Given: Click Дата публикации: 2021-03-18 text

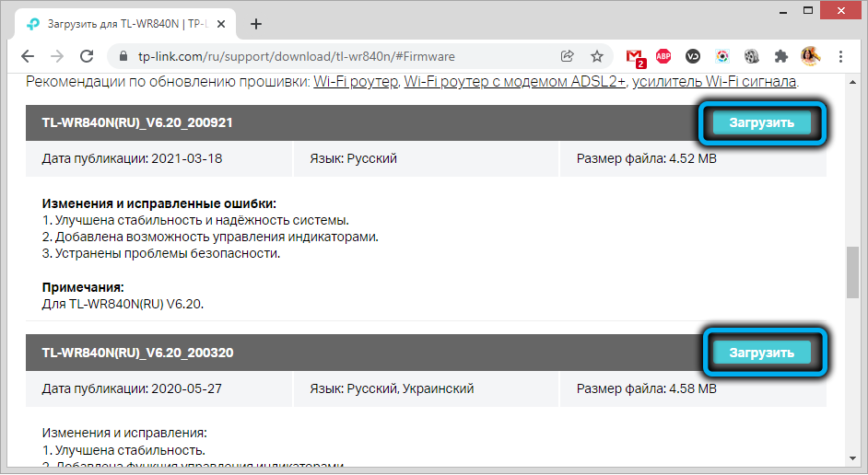Looking at the screenshot, I should click(x=132, y=158).
